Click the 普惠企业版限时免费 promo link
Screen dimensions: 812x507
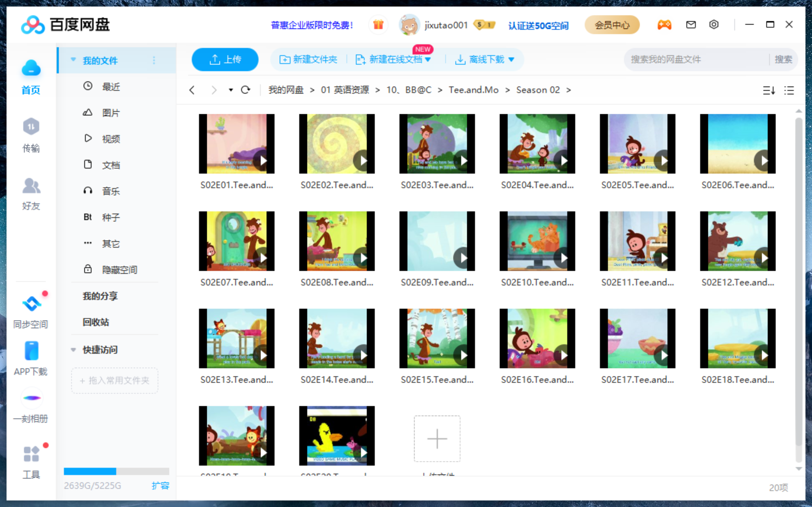tap(311, 25)
